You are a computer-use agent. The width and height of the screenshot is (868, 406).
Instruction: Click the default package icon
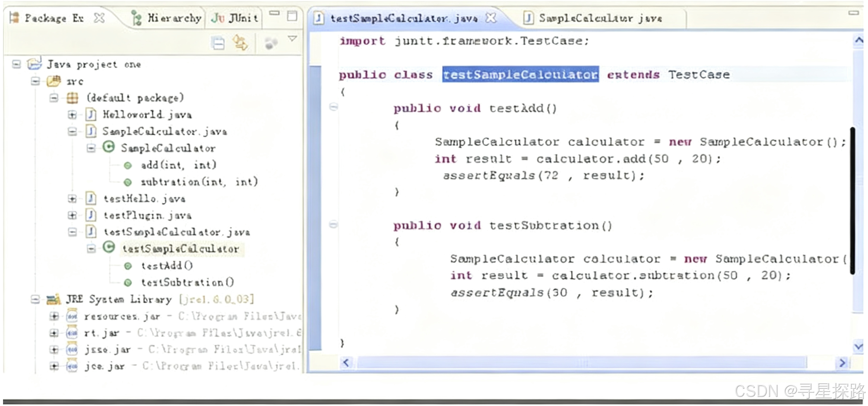click(72, 98)
